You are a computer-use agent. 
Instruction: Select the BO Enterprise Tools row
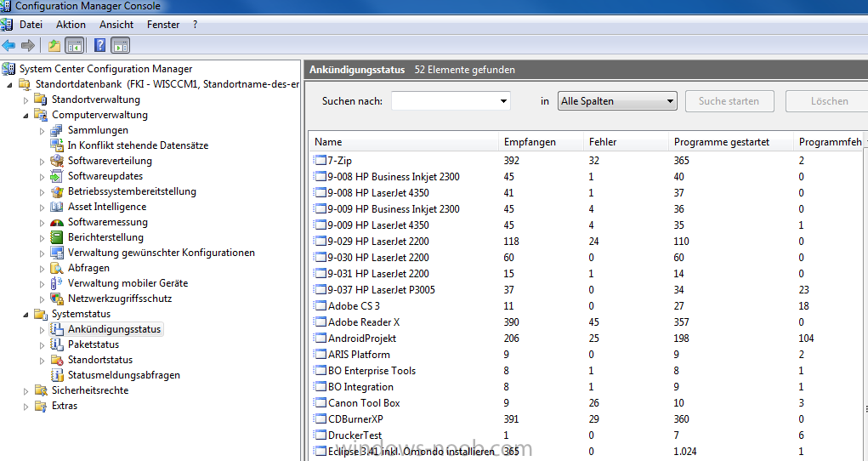[x=588, y=371]
